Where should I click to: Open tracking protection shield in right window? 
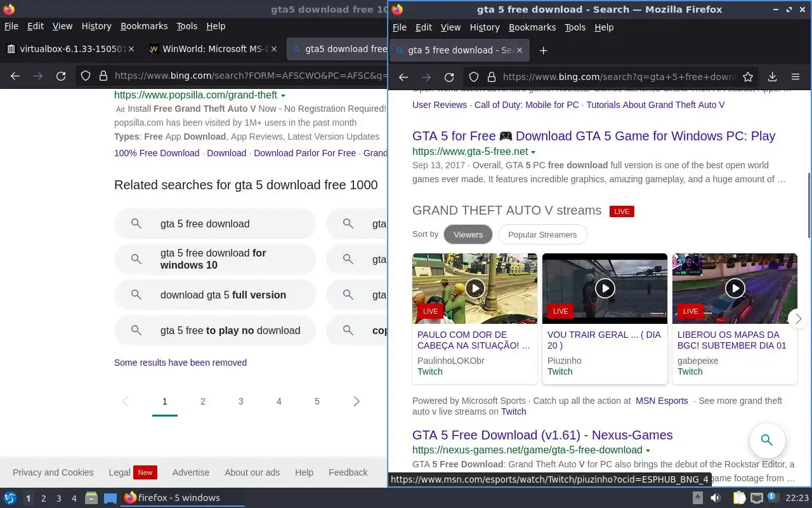(474, 77)
